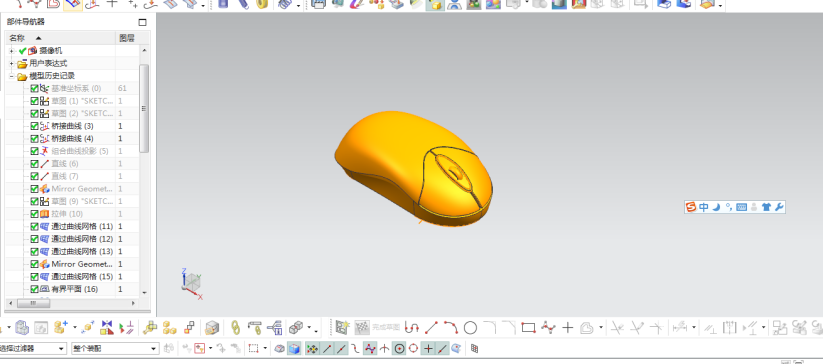Click the Mirror assembly icon
The width and height of the screenshot is (823, 364).
pyautogui.click(x=107, y=328)
